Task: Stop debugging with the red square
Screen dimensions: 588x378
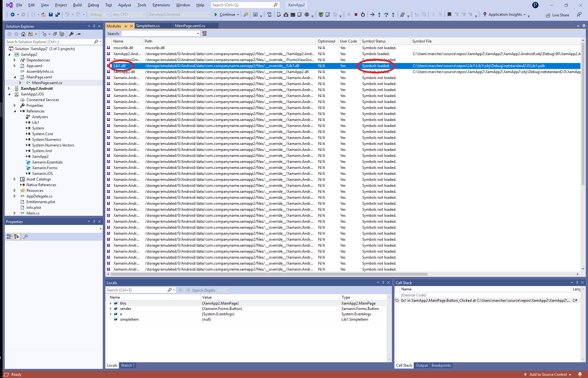Action: pos(356,14)
